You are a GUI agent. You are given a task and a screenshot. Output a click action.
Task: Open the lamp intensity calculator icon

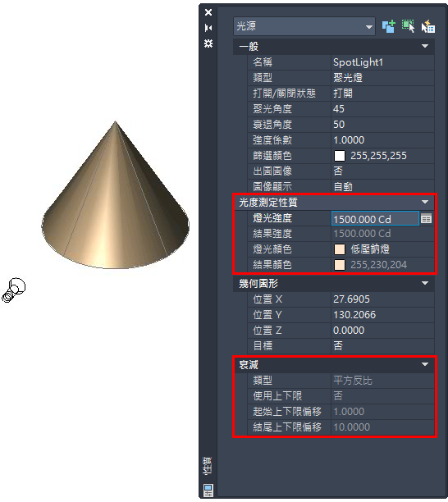(x=426, y=219)
